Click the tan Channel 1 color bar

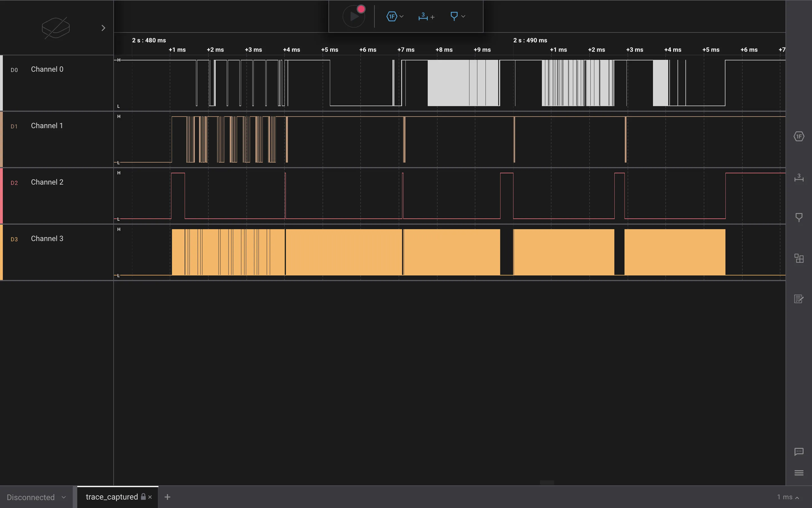click(x=1, y=139)
